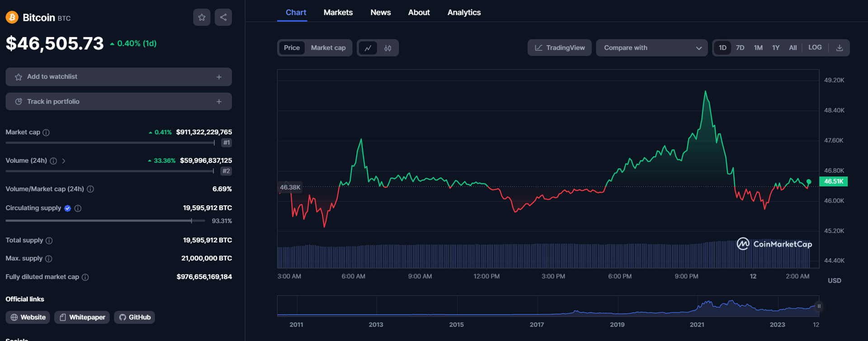Viewport: 868px width, 341px height.
Task: Click the $46,505.73 price text
Action: (x=55, y=43)
